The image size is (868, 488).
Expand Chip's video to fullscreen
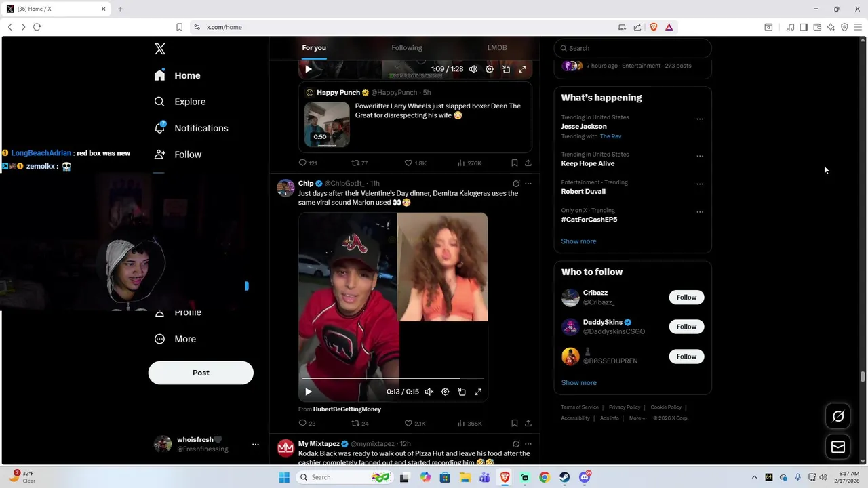pyautogui.click(x=478, y=392)
